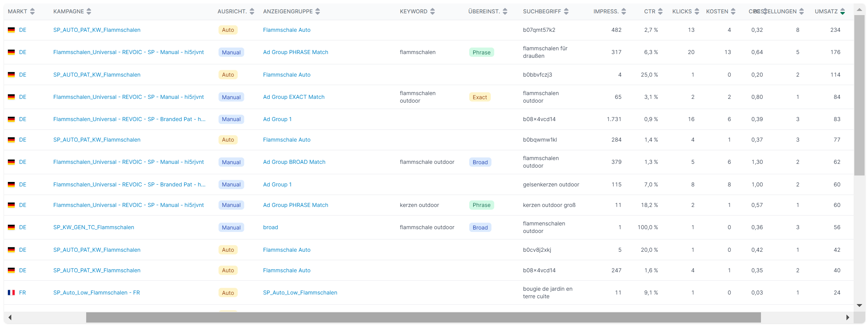Select search term 'b0cv8j2xkj'
Image resolution: width=868 pixels, height=327 pixels.
(x=537, y=250)
